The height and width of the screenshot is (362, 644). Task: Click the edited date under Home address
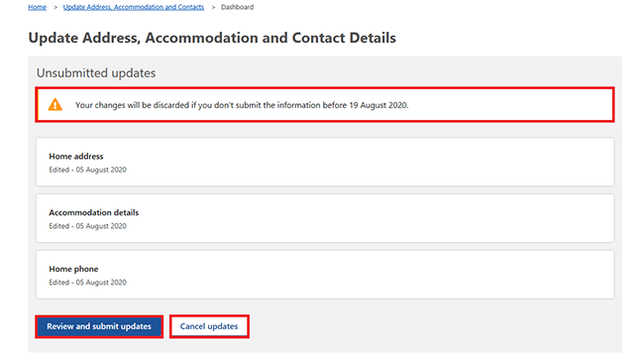click(87, 170)
